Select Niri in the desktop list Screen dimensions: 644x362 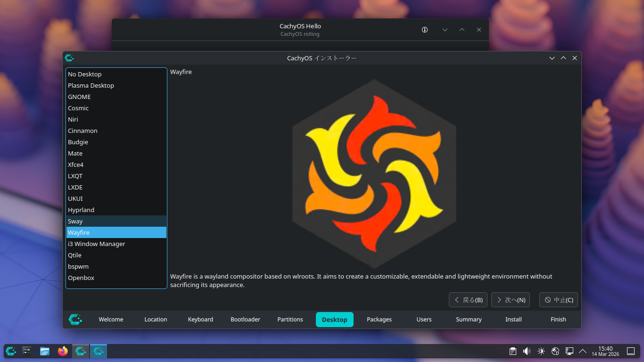(116, 119)
